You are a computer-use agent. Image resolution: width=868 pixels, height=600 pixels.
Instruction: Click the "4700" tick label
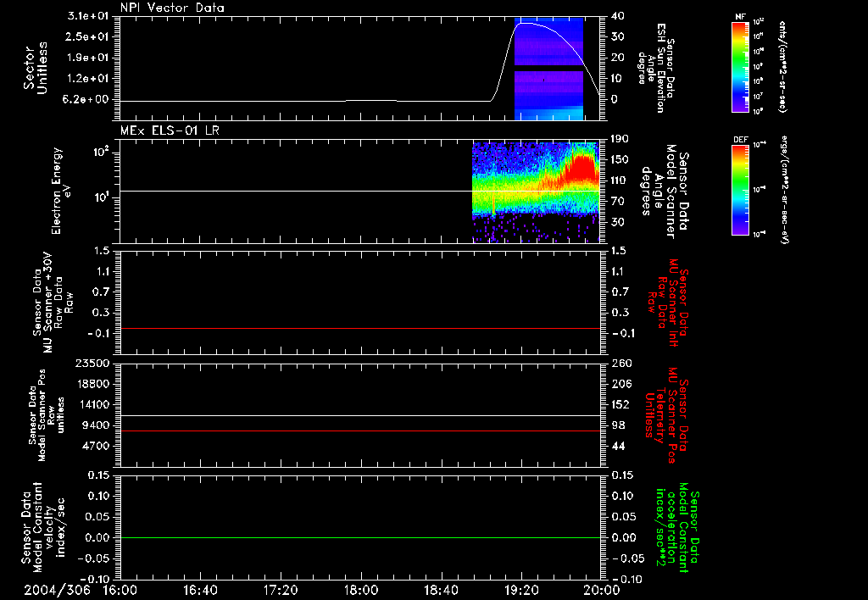coord(96,446)
